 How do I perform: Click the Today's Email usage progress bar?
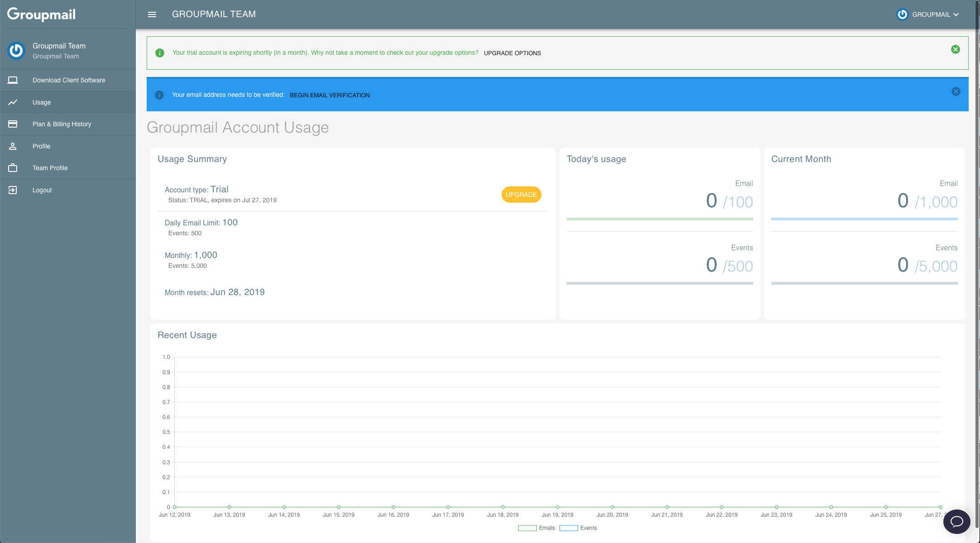point(660,219)
